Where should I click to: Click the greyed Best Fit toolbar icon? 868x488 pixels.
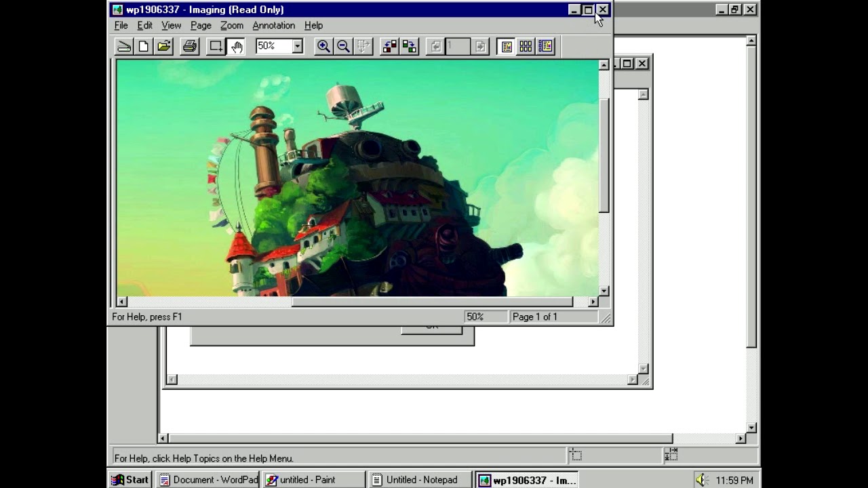coord(363,46)
